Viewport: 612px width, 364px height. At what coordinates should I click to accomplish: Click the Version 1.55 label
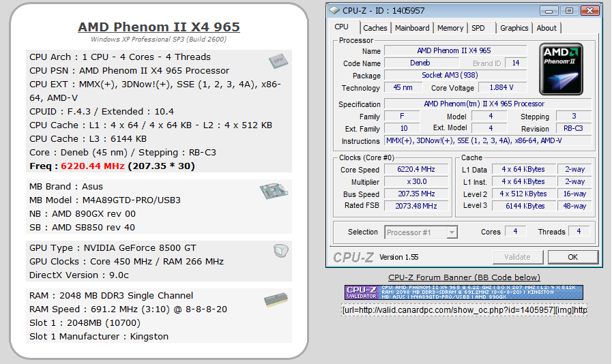[398, 257]
